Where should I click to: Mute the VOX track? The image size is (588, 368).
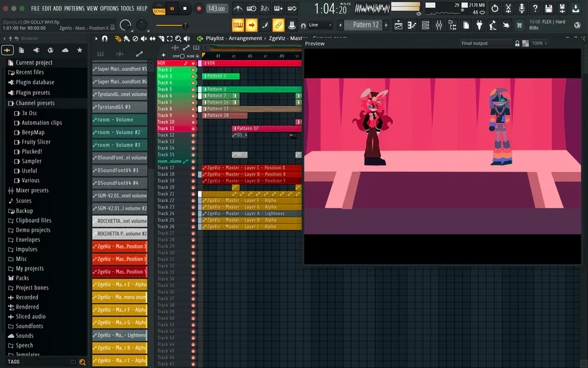click(193, 63)
